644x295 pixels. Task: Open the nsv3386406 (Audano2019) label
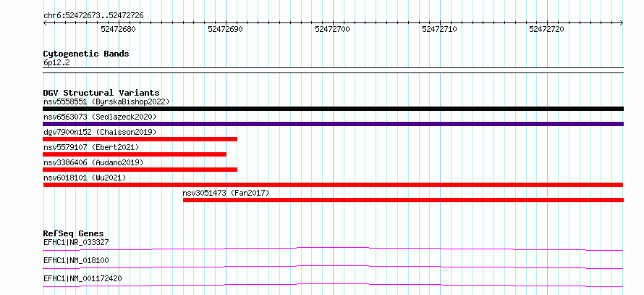pos(93,162)
